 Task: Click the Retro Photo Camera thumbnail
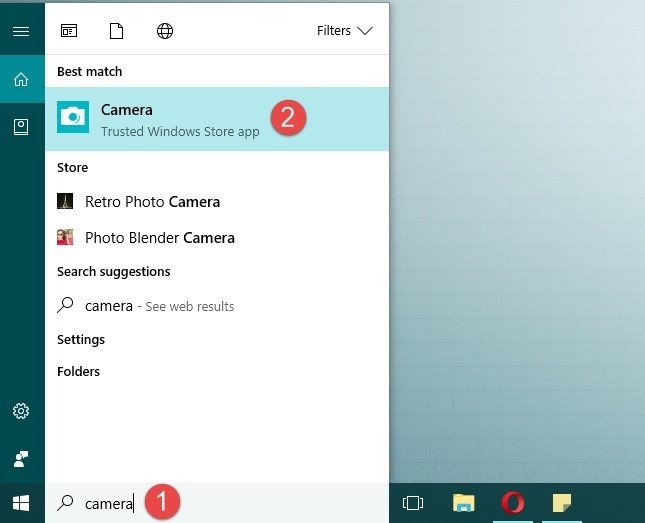65,201
